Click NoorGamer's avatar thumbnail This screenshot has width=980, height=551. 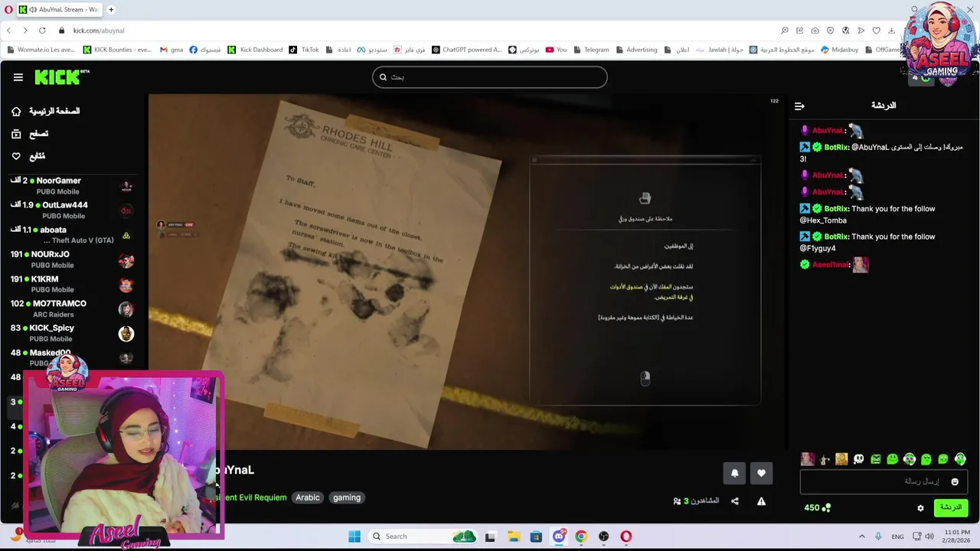[x=126, y=186]
